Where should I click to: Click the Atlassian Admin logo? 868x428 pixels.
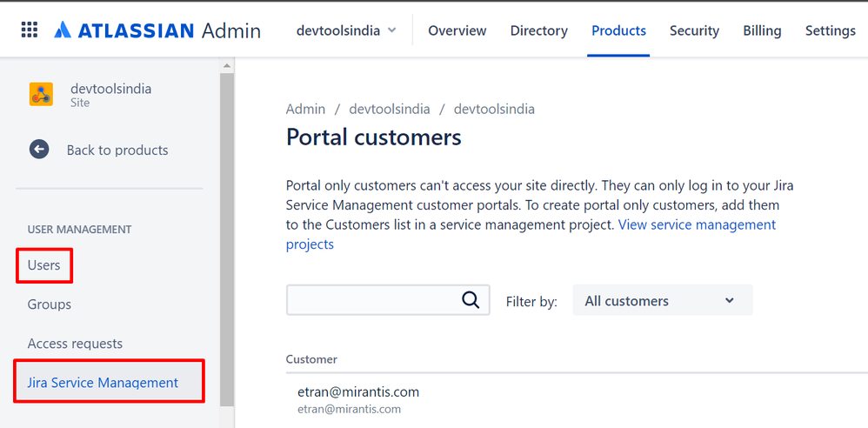point(157,30)
